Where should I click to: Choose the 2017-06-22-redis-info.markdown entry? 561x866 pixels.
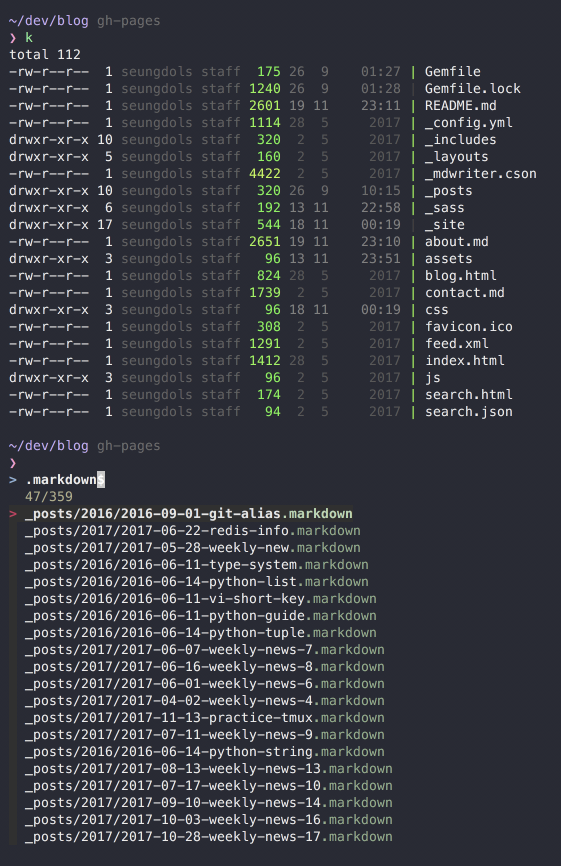pyautogui.click(x=193, y=531)
